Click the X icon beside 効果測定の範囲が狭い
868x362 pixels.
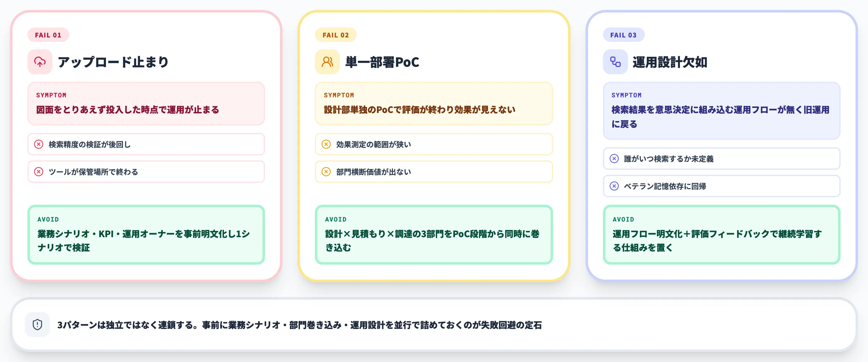click(326, 144)
